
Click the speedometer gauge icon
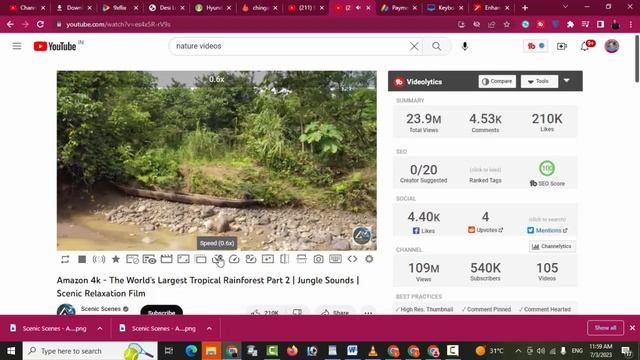(x=234, y=259)
